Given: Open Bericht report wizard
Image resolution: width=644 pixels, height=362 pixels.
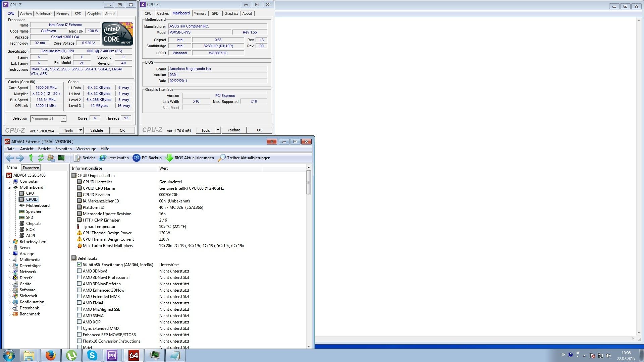Looking at the screenshot, I should (85, 158).
